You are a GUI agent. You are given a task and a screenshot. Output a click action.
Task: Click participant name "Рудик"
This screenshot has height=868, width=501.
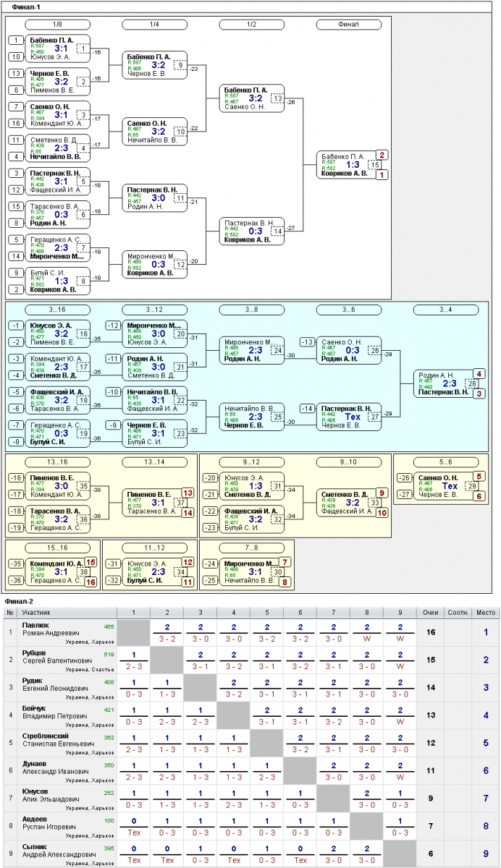[x=33, y=681]
